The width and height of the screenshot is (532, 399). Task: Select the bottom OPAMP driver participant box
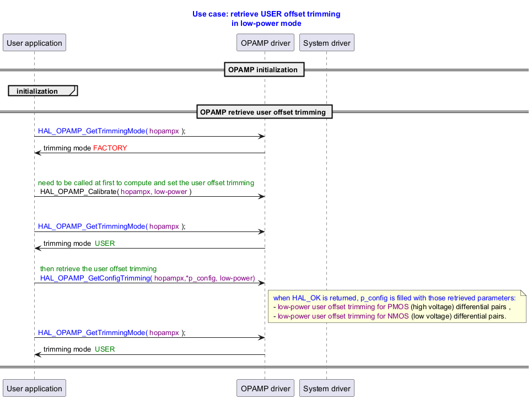264,388
